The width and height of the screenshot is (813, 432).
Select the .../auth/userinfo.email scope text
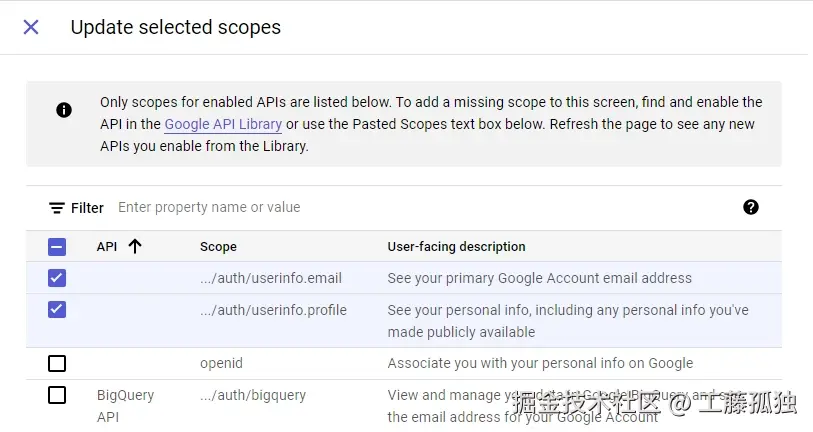coord(270,278)
